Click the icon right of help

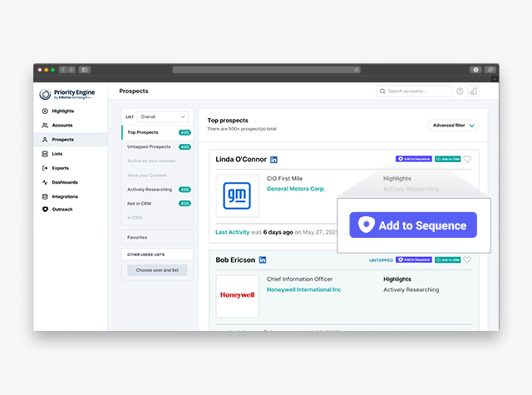point(473,91)
